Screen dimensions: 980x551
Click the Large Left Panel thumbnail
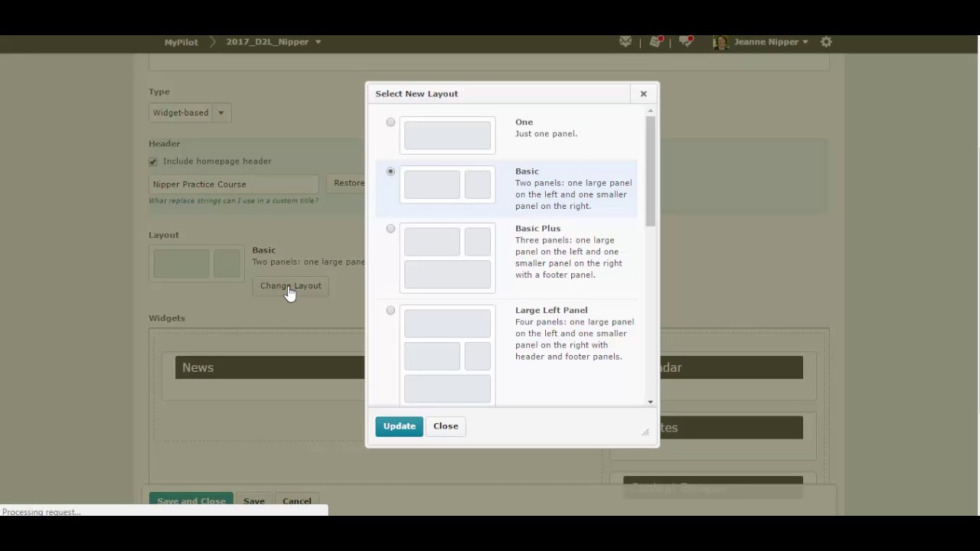[x=448, y=356]
